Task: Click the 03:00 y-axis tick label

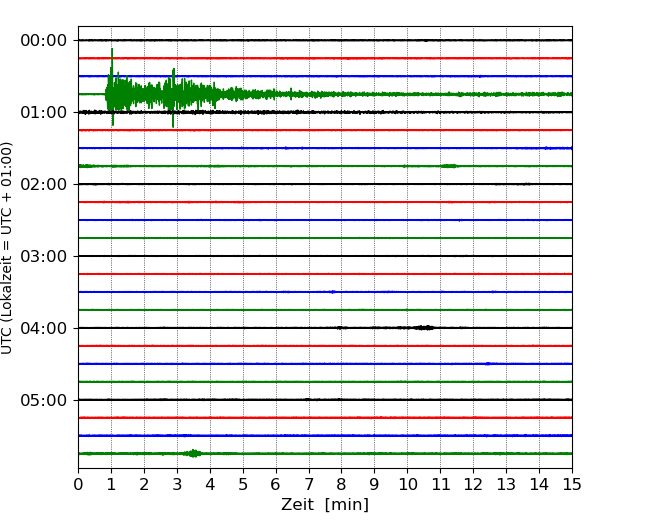Action: point(43,256)
